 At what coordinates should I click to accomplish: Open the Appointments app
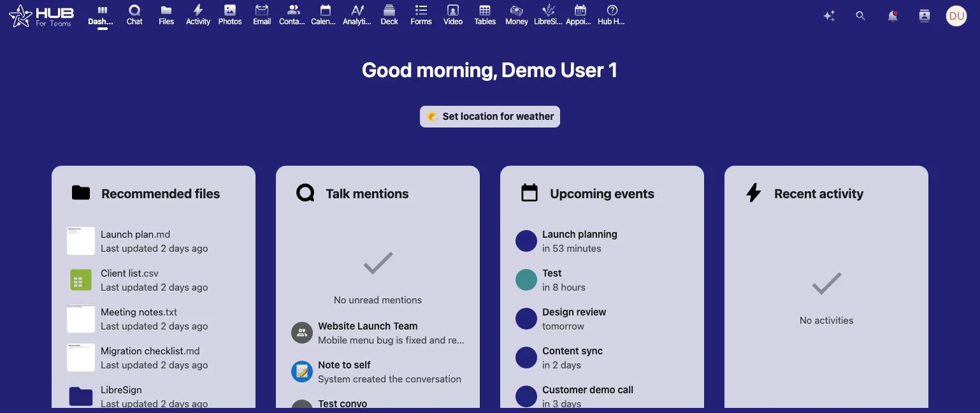580,15
